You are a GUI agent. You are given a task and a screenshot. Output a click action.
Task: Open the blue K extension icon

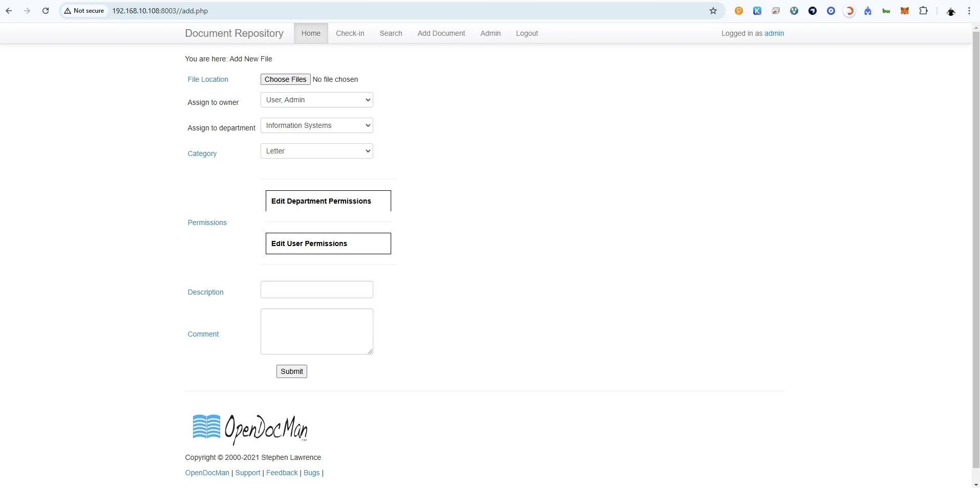point(757,11)
